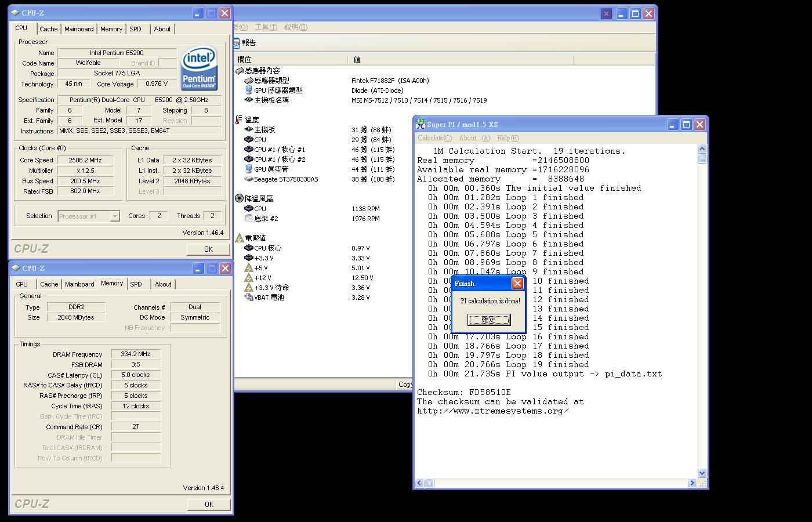Click the voltage section warning icon

pos(240,238)
